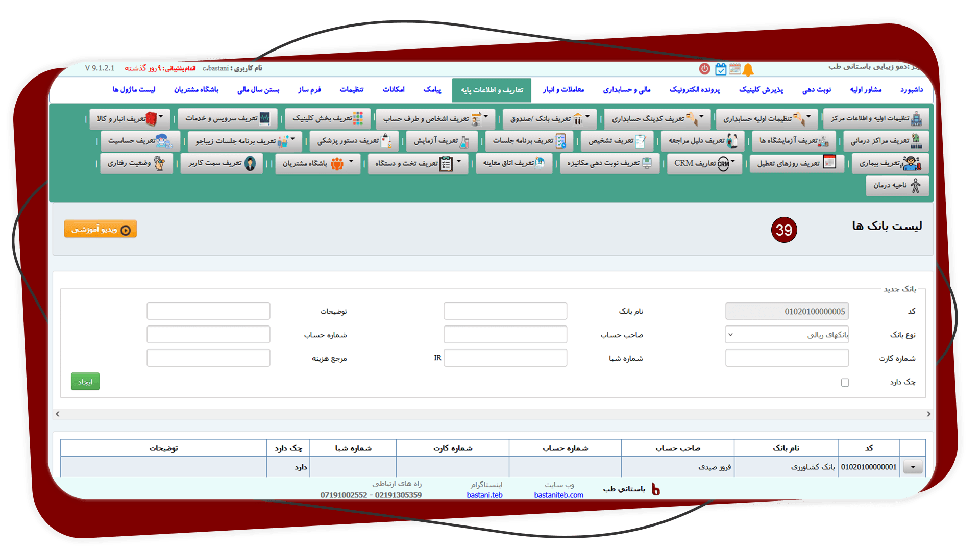
Task: Open the پذیرش کلینیک menu
Action: point(761,90)
